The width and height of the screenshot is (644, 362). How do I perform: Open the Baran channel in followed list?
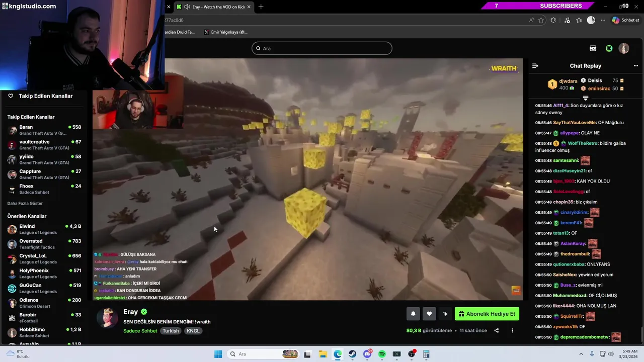pos(44,130)
